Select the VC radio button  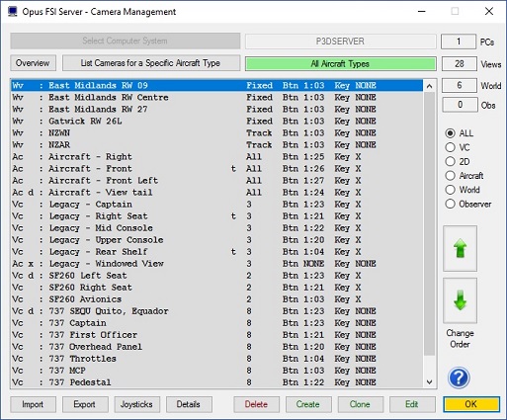tap(450, 147)
